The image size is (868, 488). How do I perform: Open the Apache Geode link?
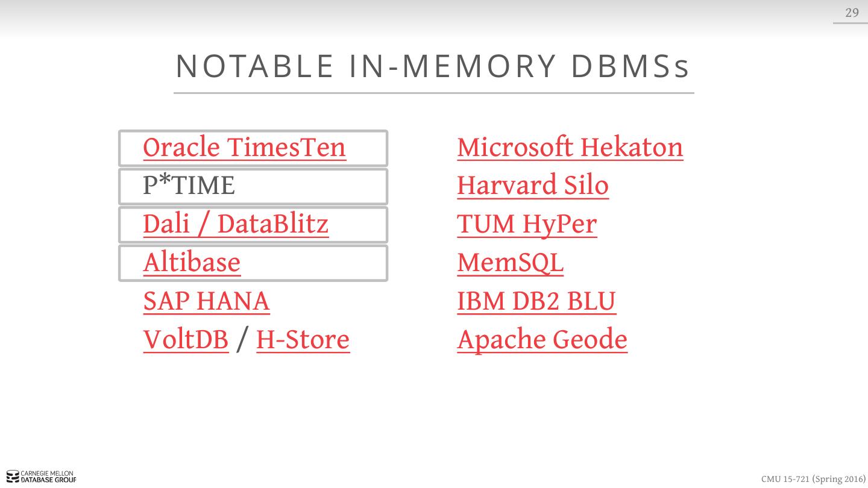click(542, 340)
